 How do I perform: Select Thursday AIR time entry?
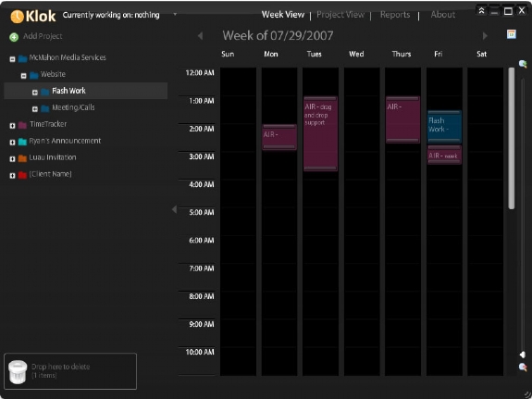402,119
